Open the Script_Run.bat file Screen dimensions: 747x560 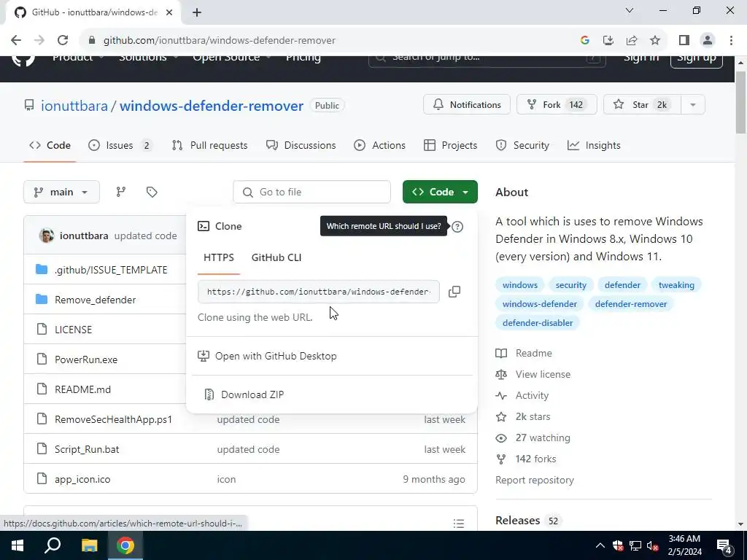87,449
